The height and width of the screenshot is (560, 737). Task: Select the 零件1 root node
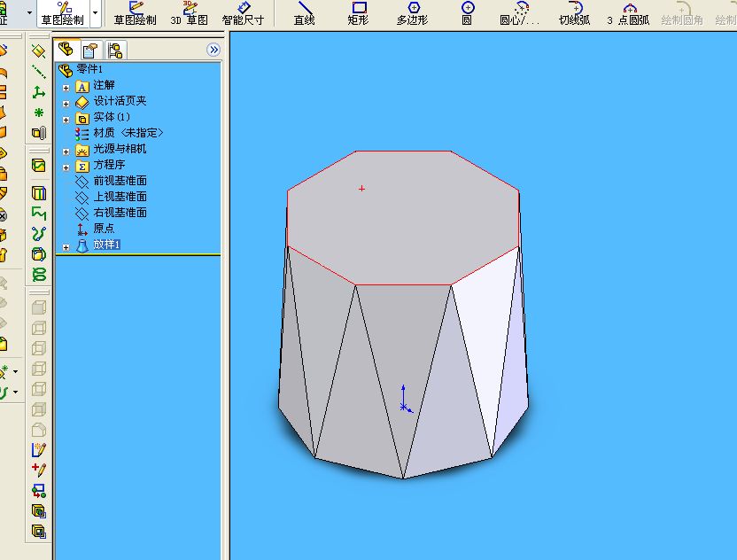(x=81, y=70)
